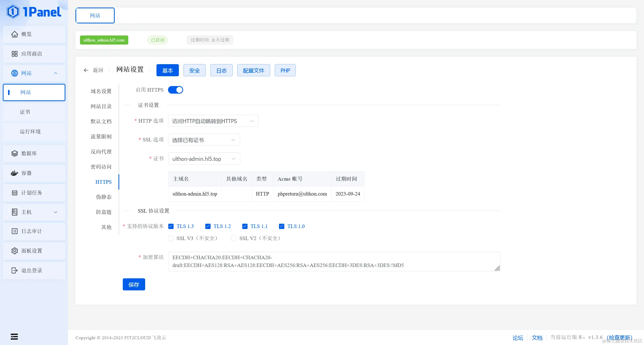Open the HTTP 选项 dropdown
This screenshot has width=644, height=345.
pyautogui.click(x=213, y=121)
